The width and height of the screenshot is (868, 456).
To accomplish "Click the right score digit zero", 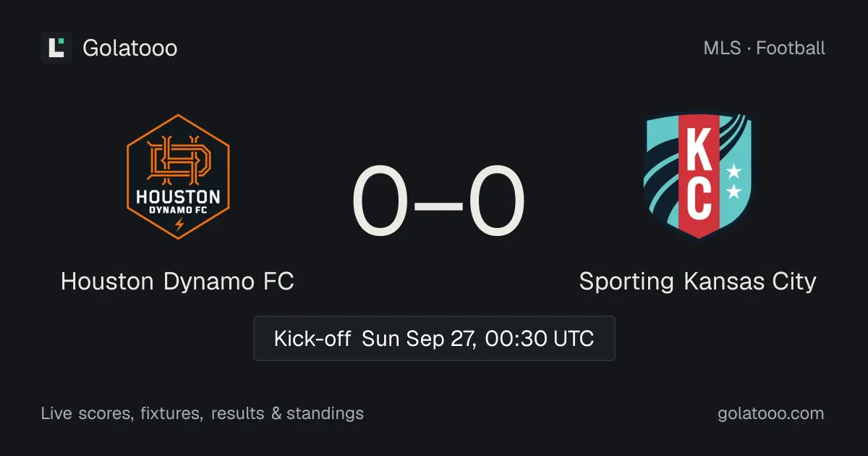I will click(x=496, y=202).
